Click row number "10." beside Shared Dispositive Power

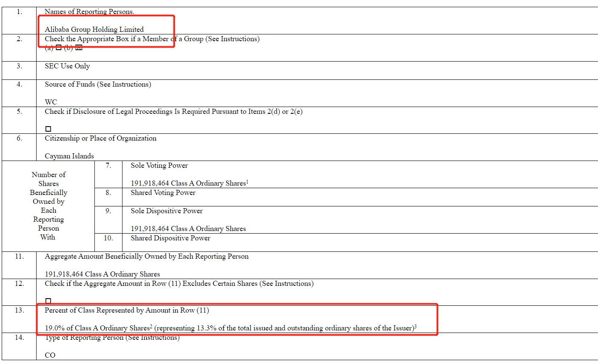point(108,238)
